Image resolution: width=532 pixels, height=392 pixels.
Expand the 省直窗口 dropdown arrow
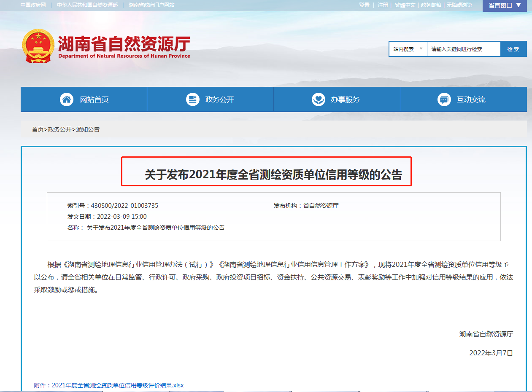518,5
